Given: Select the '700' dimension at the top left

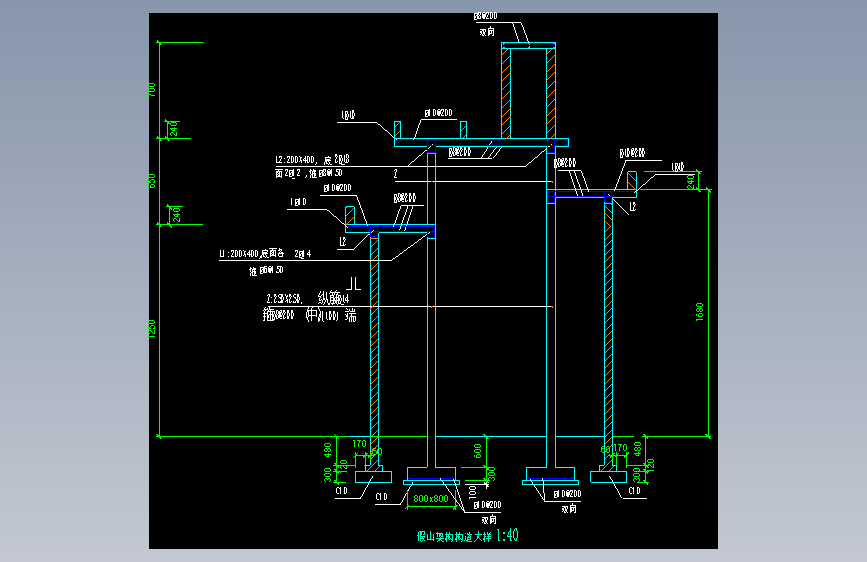Looking at the screenshot, I should (152, 90).
